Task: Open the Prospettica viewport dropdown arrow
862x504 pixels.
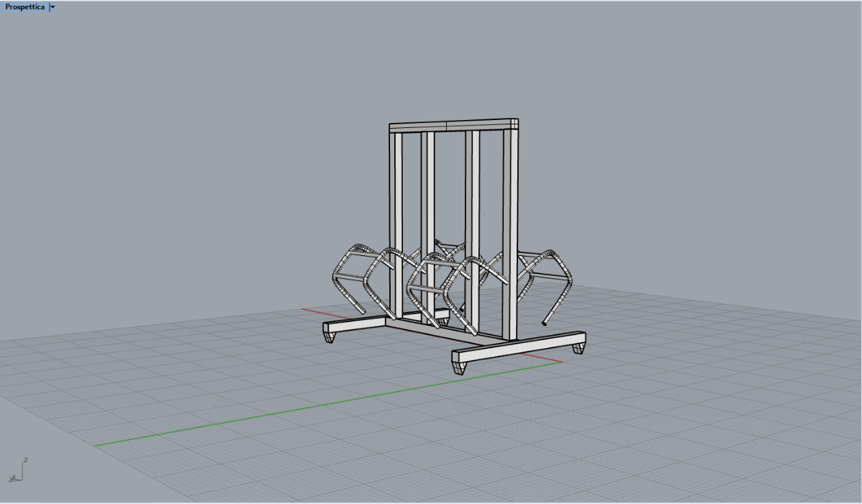Action: pos(53,7)
